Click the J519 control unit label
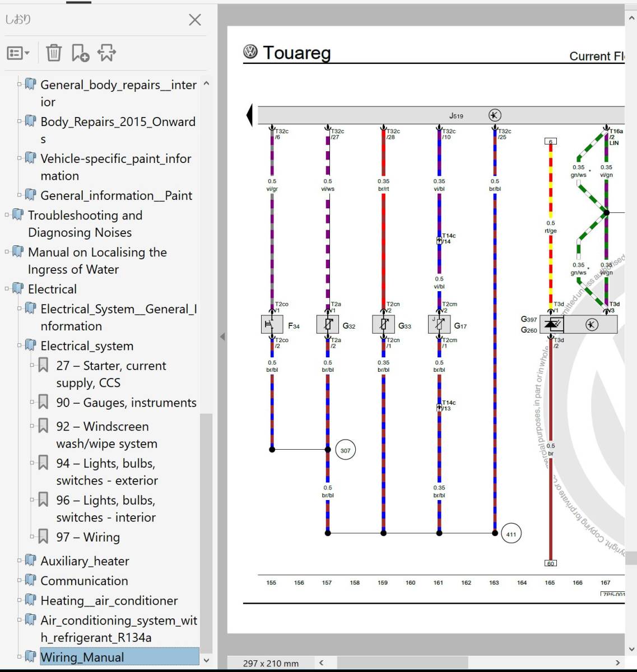The image size is (637, 672). tap(456, 116)
